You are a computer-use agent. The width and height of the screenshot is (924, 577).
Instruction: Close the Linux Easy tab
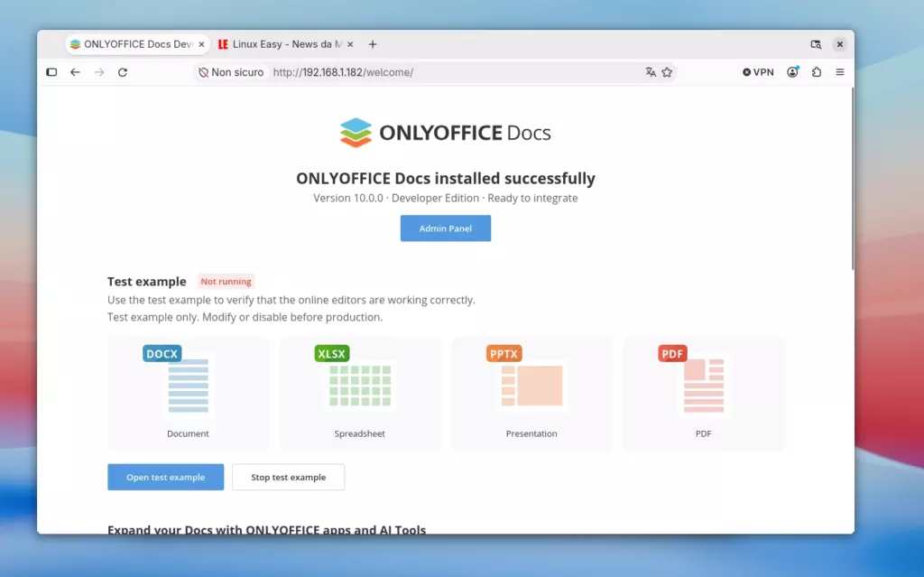350,44
